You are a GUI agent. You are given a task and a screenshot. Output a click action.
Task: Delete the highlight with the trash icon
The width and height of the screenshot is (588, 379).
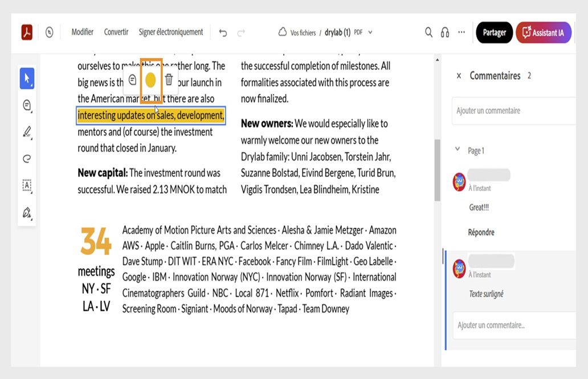click(170, 80)
